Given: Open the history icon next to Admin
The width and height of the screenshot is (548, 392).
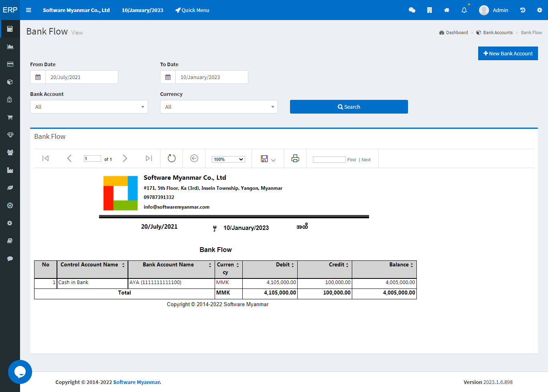Looking at the screenshot, I should tap(523, 10).
